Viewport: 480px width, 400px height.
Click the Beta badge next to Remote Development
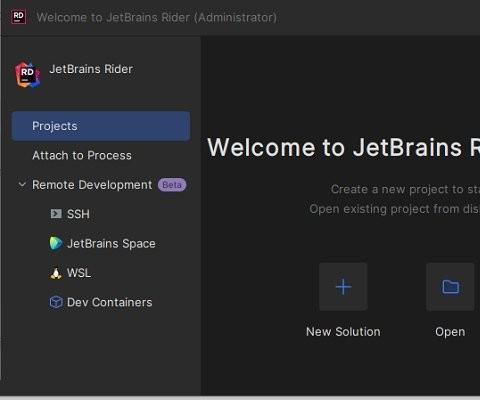[172, 185]
